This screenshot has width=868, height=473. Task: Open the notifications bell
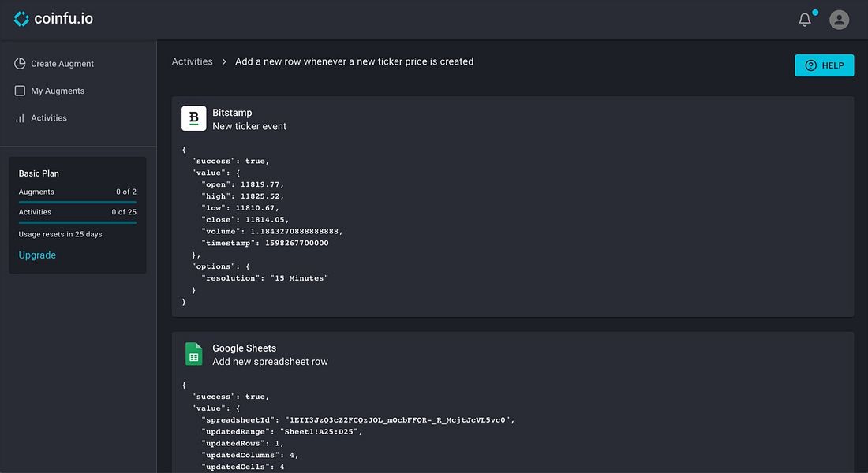click(805, 20)
